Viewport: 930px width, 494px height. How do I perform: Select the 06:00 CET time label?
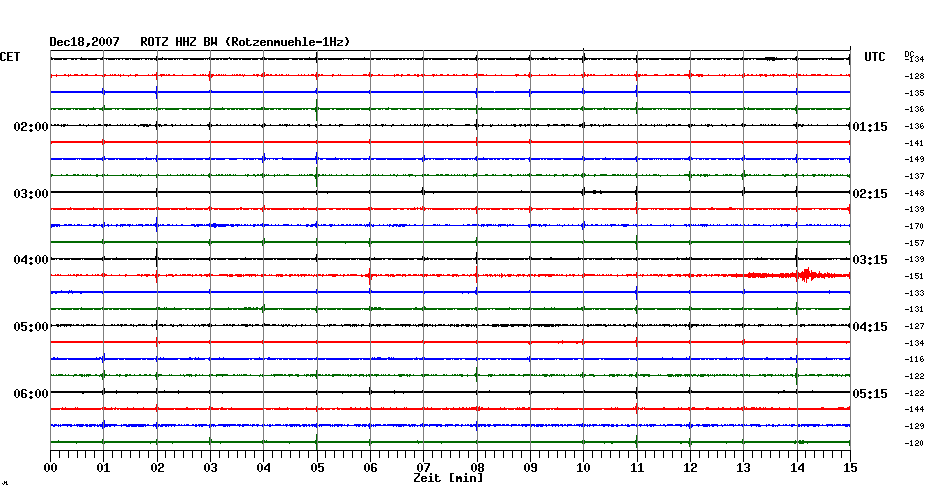pos(31,394)
